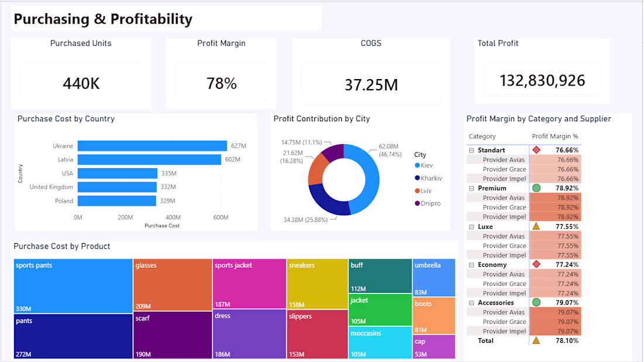The width and height of the screenshot is (644, 362).
Task: Click Provider Grace under Premium
Action: pyautogui.click(x=504, y=207)
